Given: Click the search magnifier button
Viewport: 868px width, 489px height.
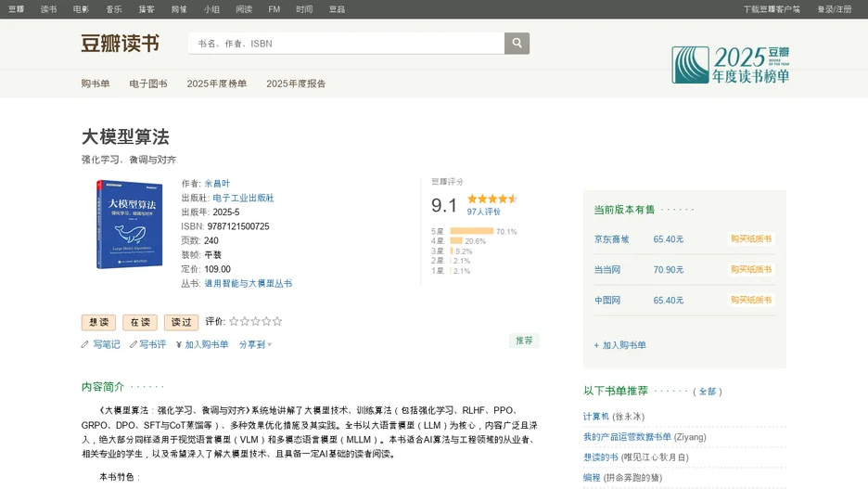Looking at the screenshot, I should tap(517, 44).
